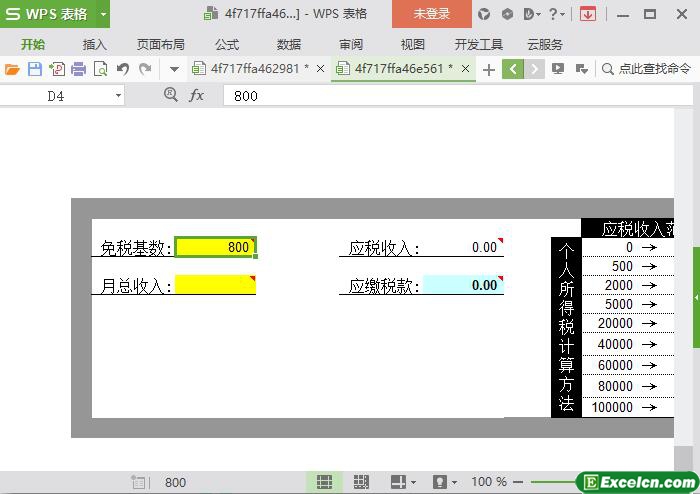This screenshot has height=494, width=700.
Task: Open the Name Box dropdown for D4
Action: click(x=118, y=96)
